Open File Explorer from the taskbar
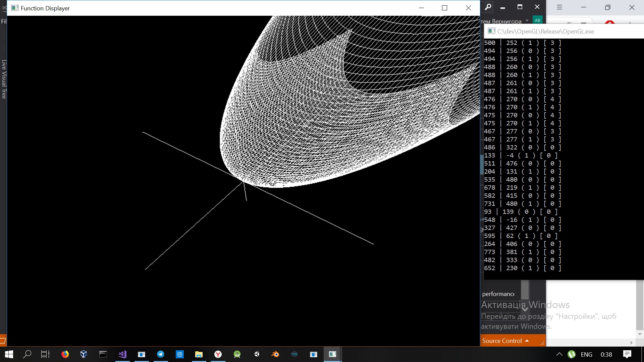The image size is (644, 362). [199, 354]
